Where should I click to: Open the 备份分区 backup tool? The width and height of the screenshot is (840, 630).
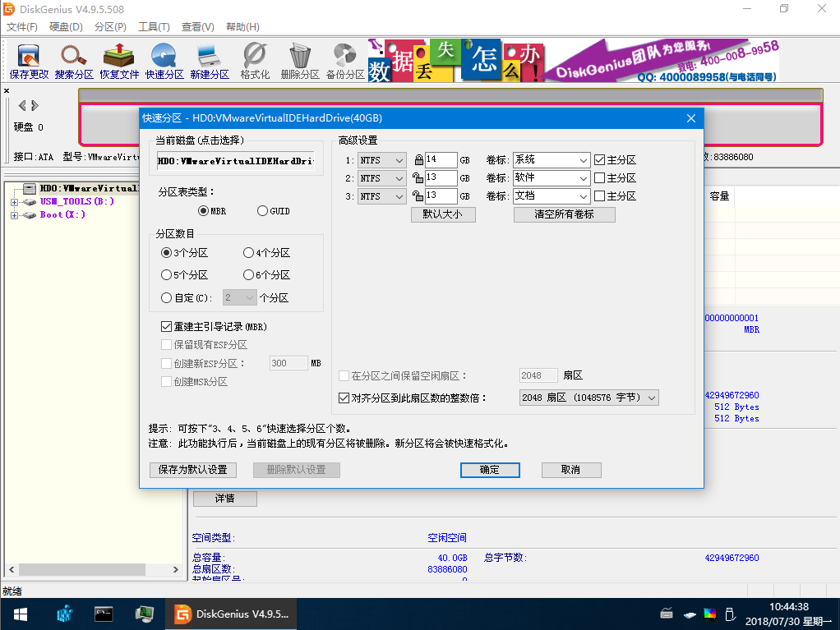point(345,62)
